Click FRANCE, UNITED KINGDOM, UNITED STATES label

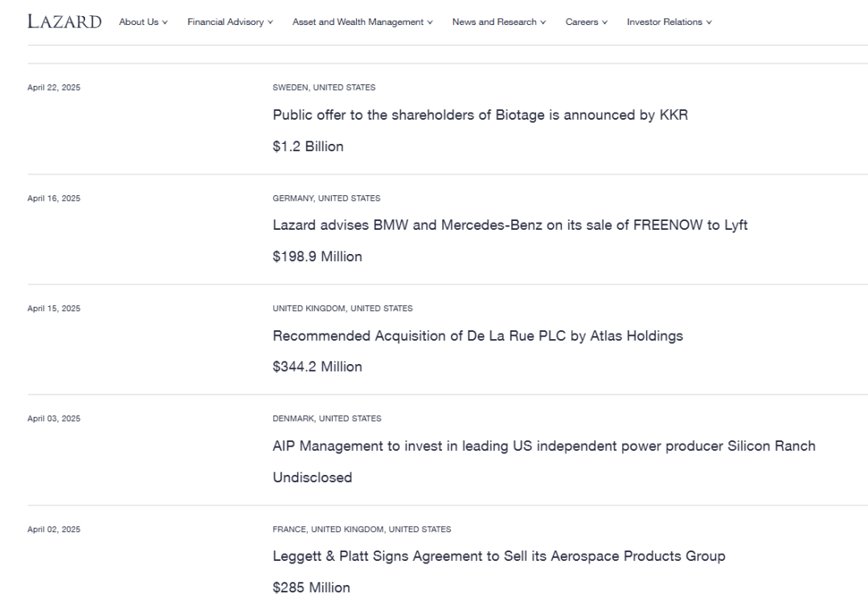pyautogui.click(x=362, y=529)
